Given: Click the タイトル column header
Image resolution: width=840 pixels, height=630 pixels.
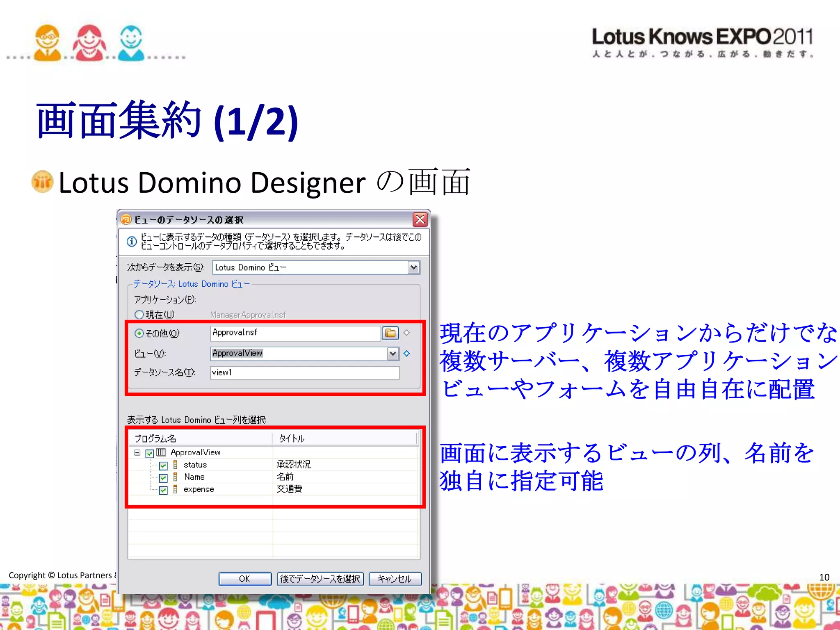Looking at the screenshot, I should [x=345, y=438].
